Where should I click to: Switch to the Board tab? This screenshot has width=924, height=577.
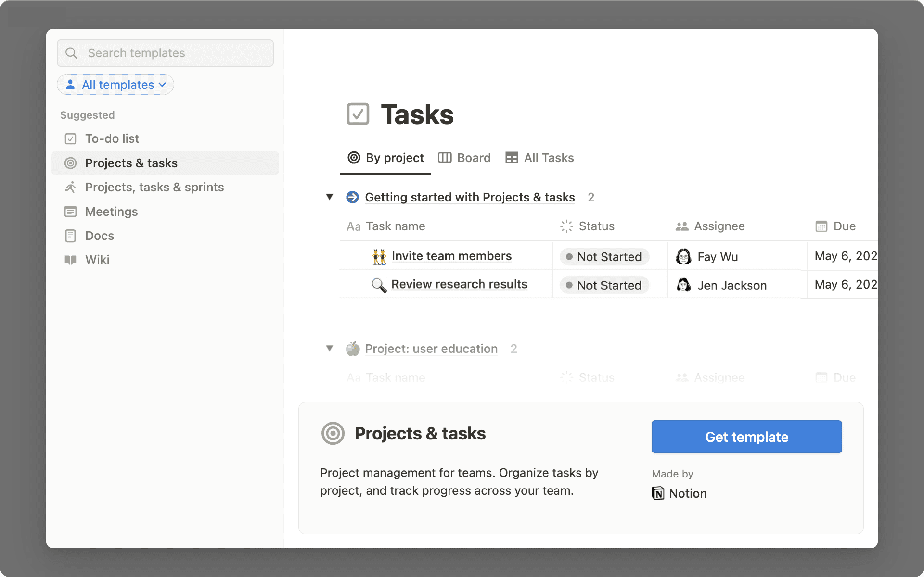point(474,158)
